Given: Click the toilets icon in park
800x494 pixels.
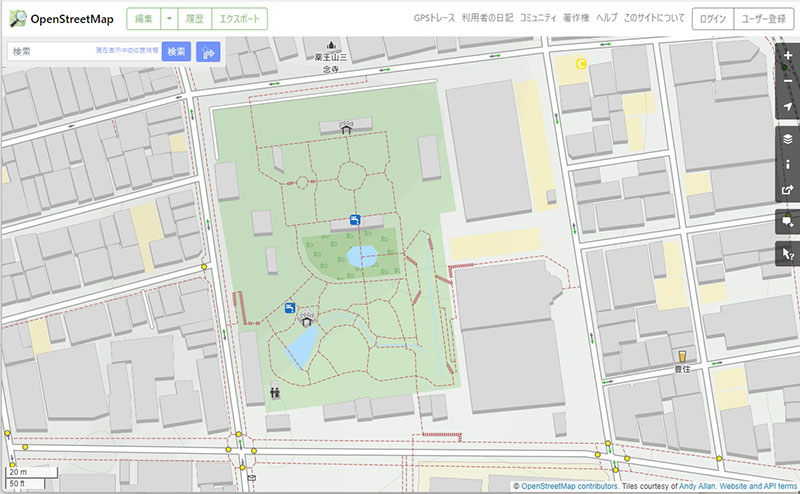Looking at the screenshot, I should pyautogui.click(x=275, y=393).
